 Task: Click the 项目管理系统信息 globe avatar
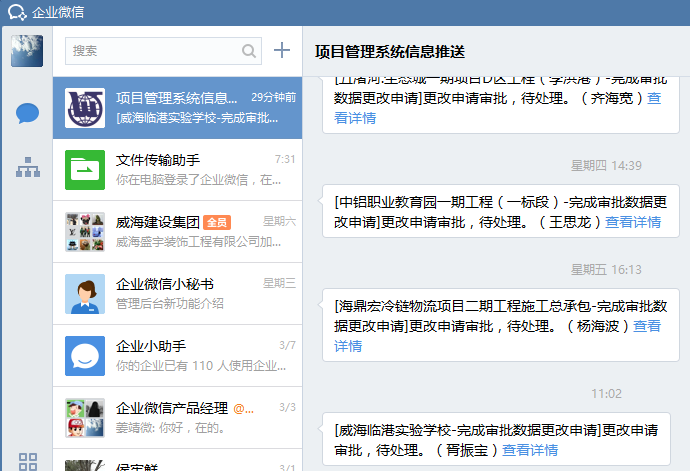[x=85, y=108]
